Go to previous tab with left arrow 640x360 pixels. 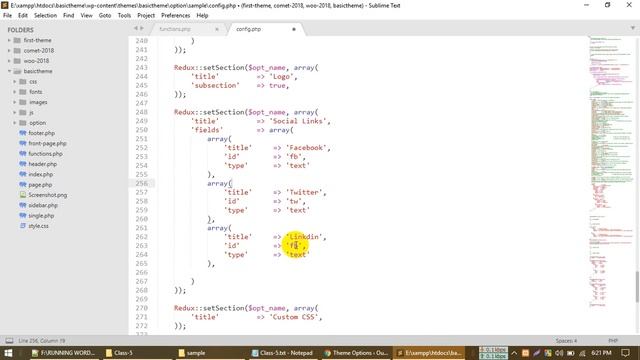pyautogui.click(x=136, y=28)
